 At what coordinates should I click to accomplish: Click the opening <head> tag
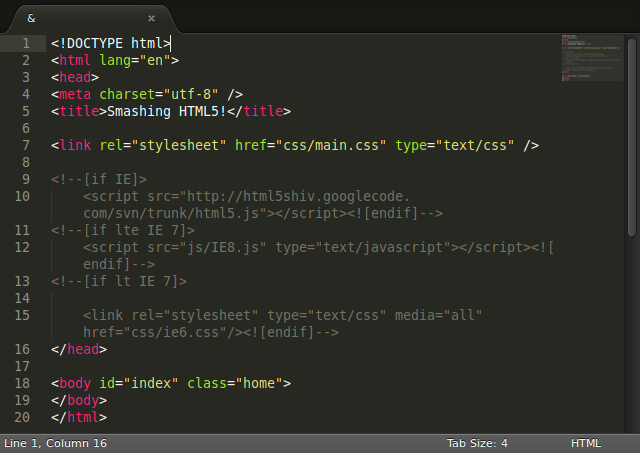click(x=75, y=78)
